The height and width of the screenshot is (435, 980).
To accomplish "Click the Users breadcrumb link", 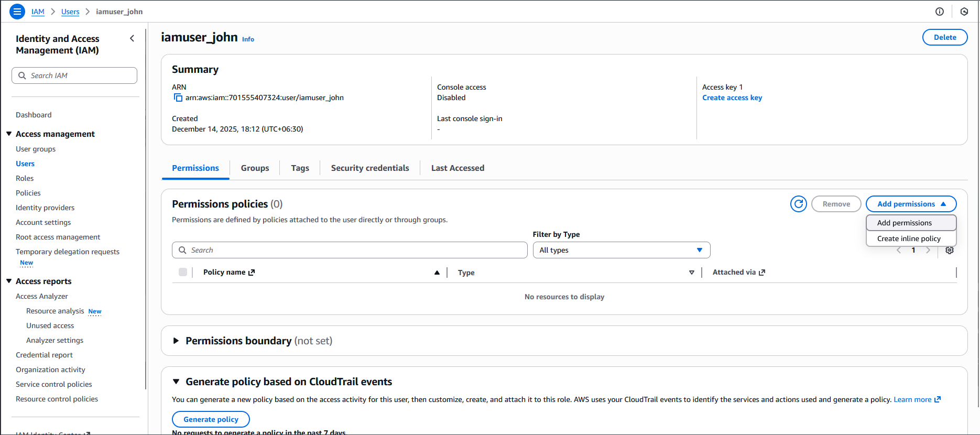I will [x=70, y=12].
